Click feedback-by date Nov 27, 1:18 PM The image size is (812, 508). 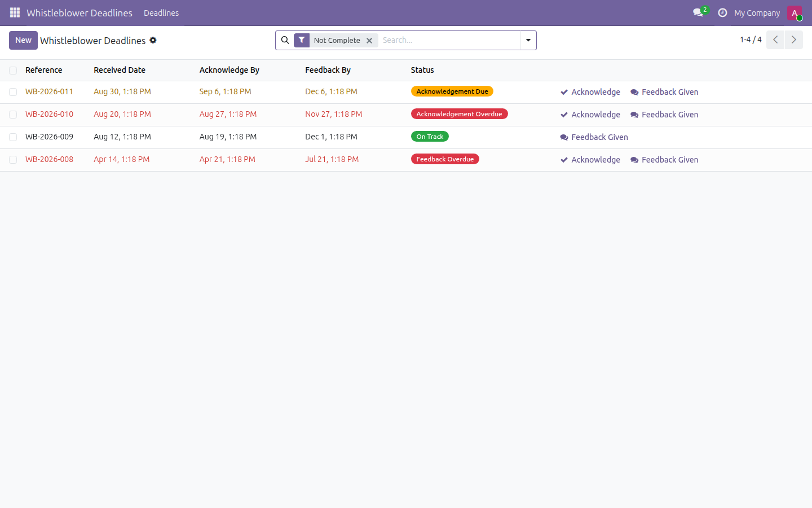(x=334, y=114)
